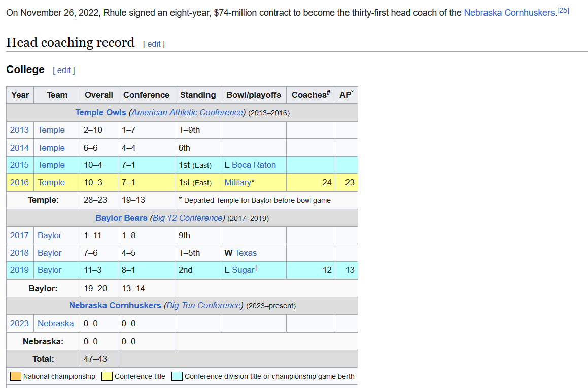Image resolution: width=588 pixels, height=388 pixels.
Task: Open the Nebraska Cornhuskers link in paragraph
Action: 509,13
